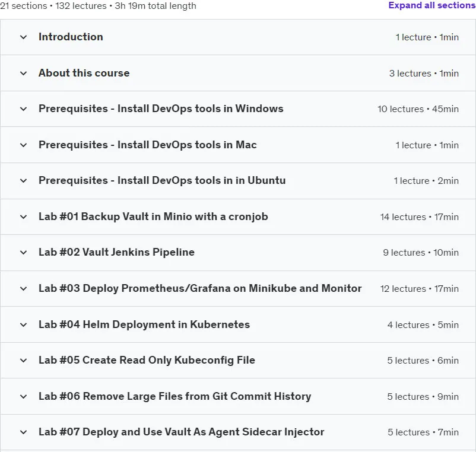The width and height of the screenshot is (476, 452).
Task: Open Prerequisites - Install DevOps tools in Ubuntu
Action: [x=162, y=180]
